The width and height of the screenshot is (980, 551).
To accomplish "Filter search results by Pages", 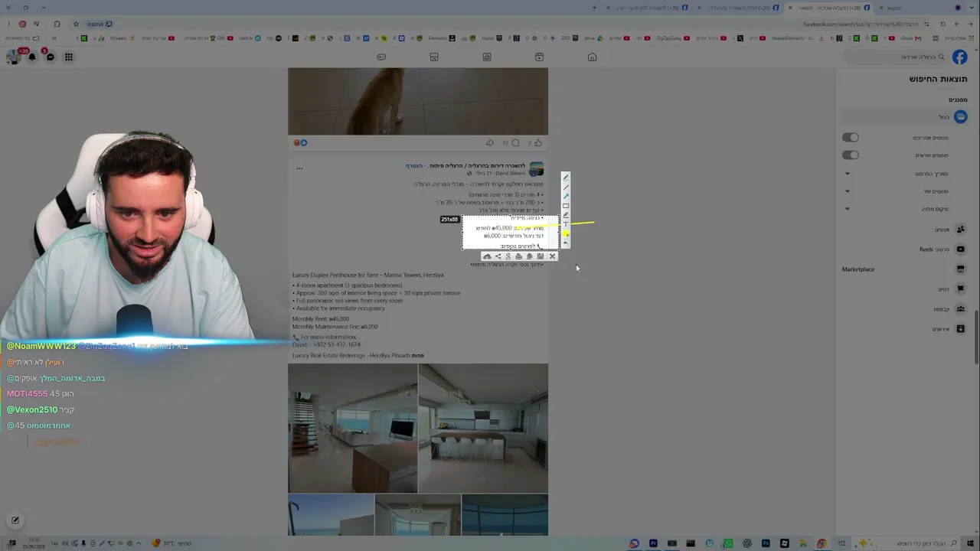I will point(903,289).
